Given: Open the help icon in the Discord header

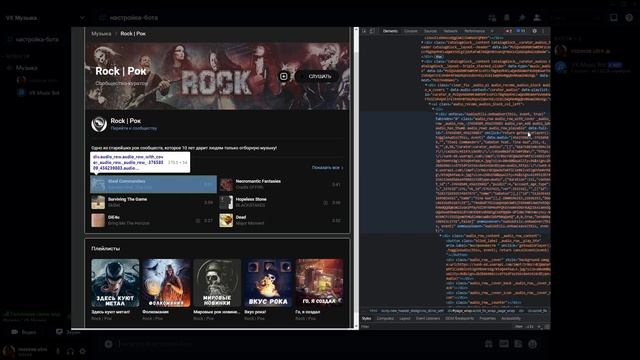Looking at the screenshot, I should tap(629, 18).
